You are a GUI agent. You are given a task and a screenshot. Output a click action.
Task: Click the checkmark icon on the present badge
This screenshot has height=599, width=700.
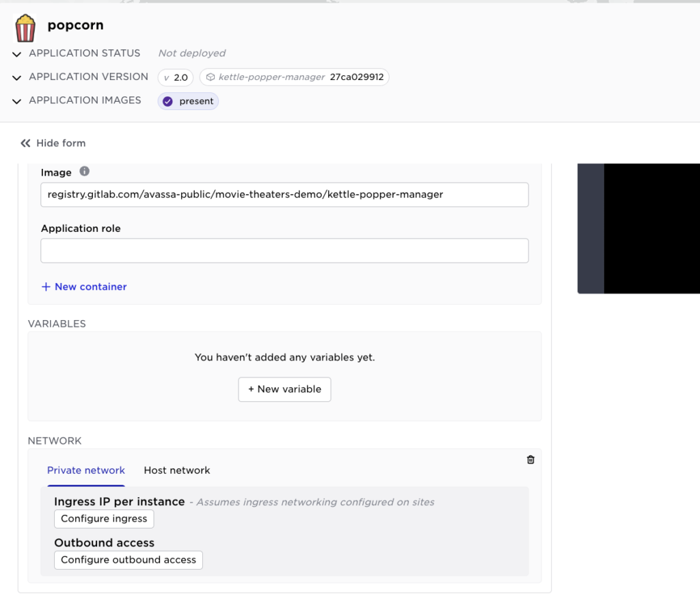pyautogui.click(x=166, y=101)
